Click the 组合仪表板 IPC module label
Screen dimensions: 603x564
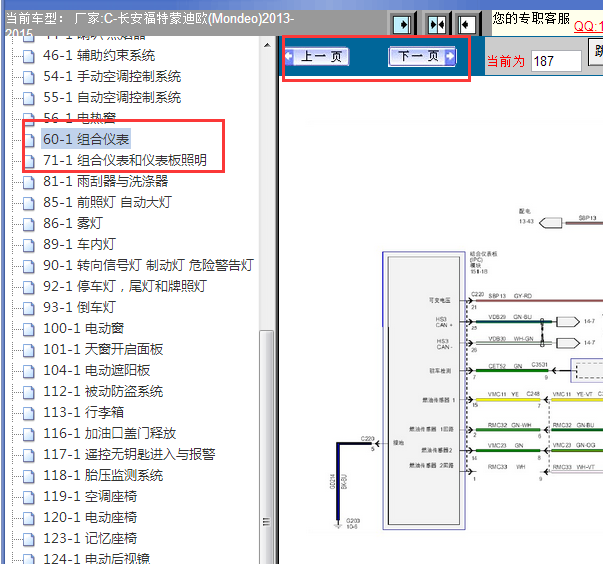[x=483, y=262]
